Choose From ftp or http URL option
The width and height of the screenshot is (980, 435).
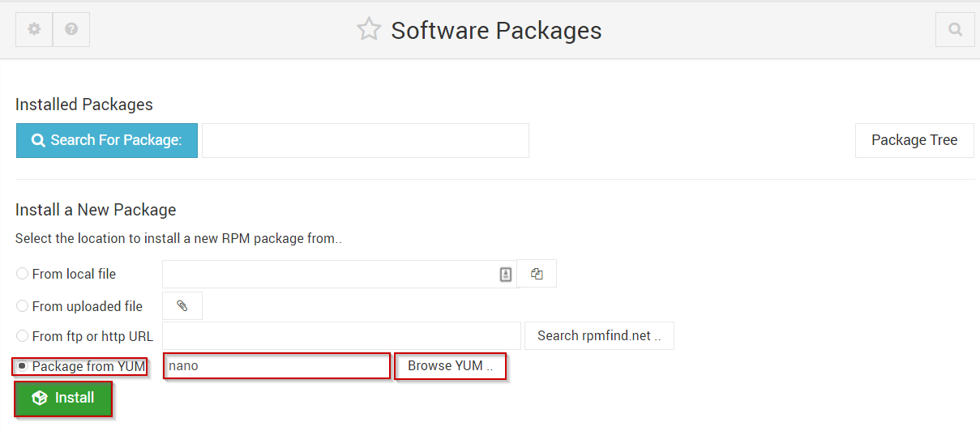pyautogui.click(x=22, y=336)
